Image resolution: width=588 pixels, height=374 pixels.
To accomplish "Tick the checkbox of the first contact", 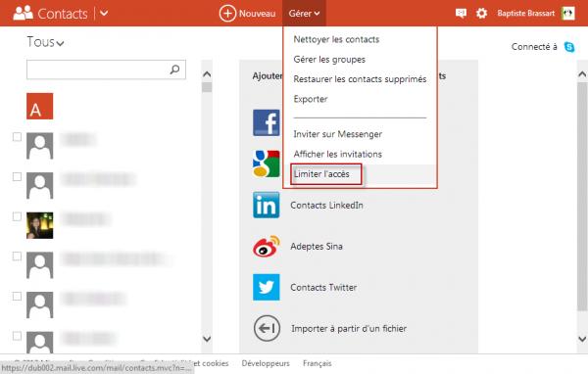I will point(17,137).
